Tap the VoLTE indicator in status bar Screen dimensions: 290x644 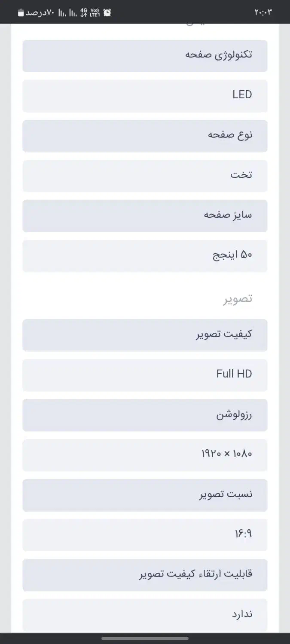pos(95,12)
